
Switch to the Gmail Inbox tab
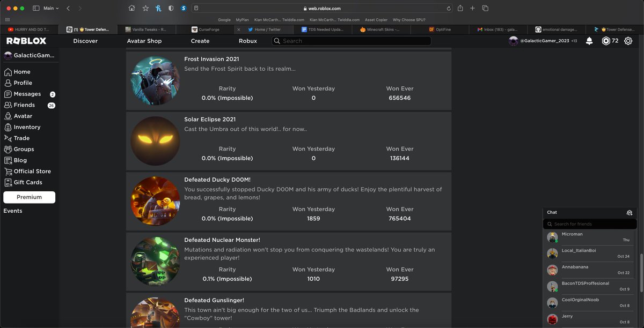click(x=498, y=29)
